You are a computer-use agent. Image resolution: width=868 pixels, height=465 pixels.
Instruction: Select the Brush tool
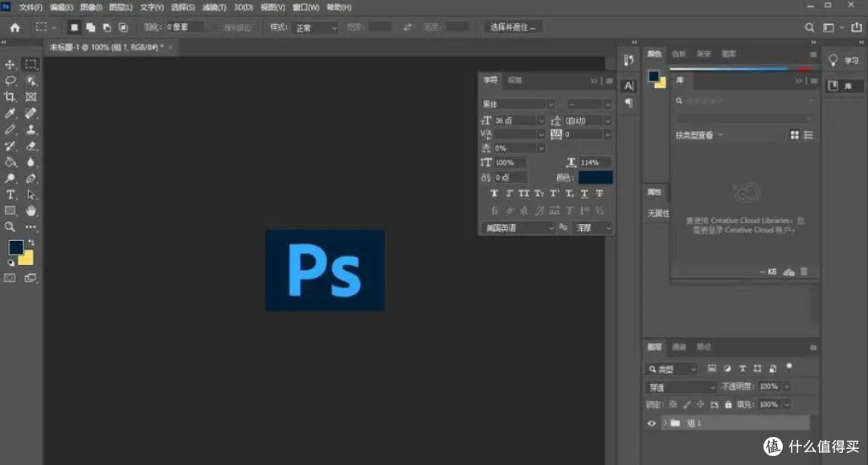(x=10, y=130)
